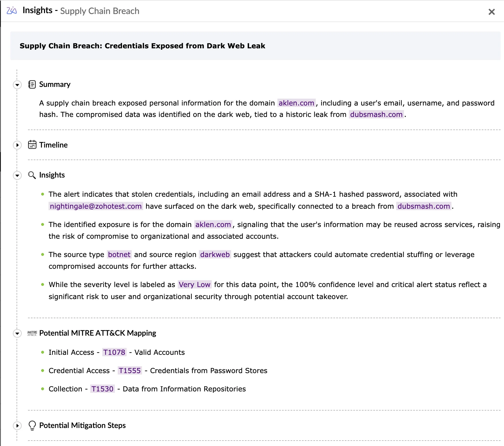Open dubsmash.com link in Insights bullet
504x446 pixels.
pyautogui.click(x=424, y=206)
